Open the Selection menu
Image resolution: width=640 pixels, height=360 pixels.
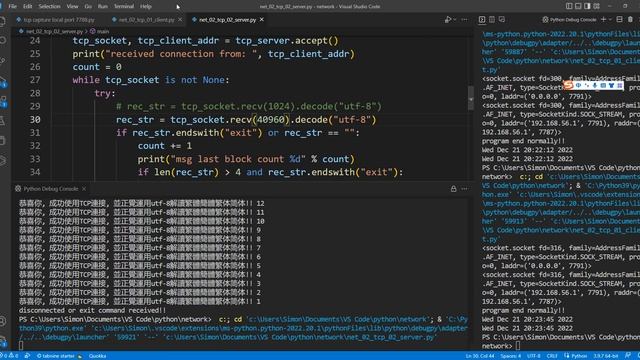tap(49, 7)
